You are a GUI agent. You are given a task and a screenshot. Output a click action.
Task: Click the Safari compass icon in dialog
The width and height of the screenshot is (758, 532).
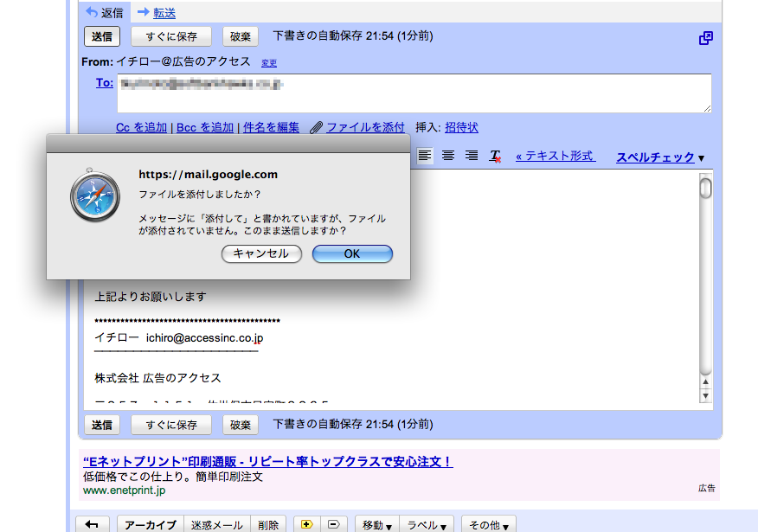95,195
